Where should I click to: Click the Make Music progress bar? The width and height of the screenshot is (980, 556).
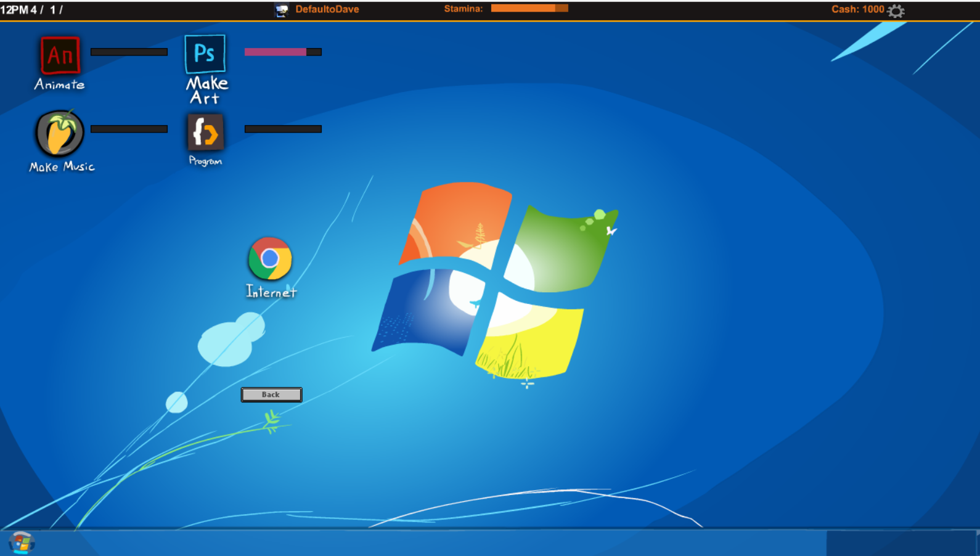129,129
